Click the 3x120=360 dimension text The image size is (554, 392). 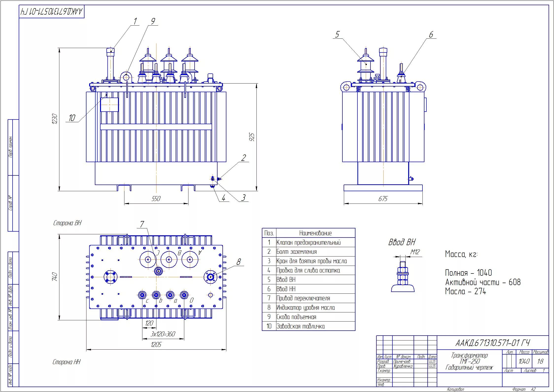163,334
